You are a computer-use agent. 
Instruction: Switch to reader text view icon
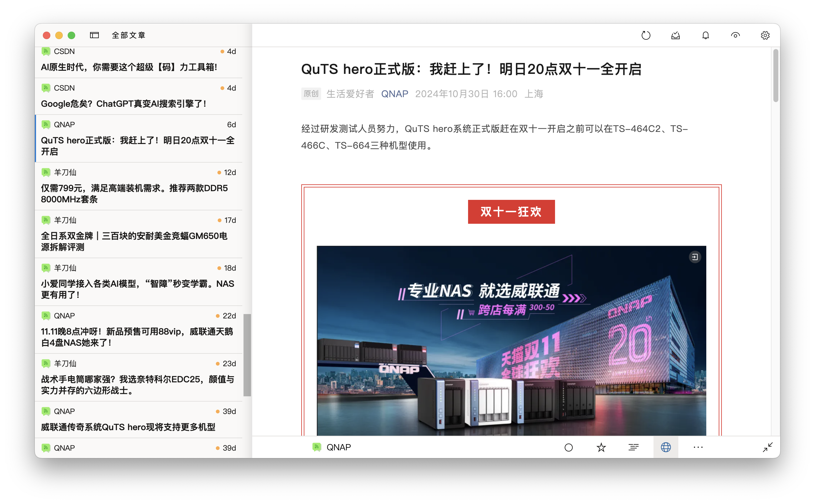(x=634, y=447)
